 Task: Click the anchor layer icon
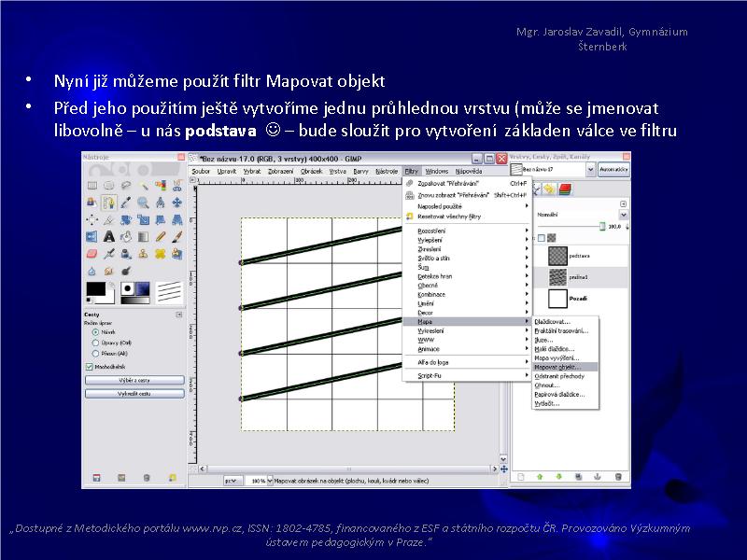[x=598, y=477]
